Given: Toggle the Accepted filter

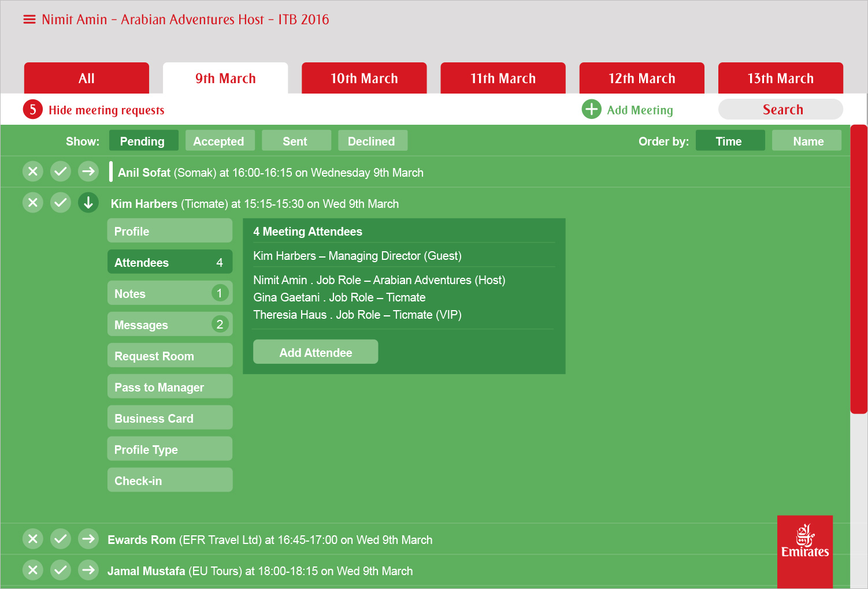Looking at the screenshot, I should tap(218, 141).
